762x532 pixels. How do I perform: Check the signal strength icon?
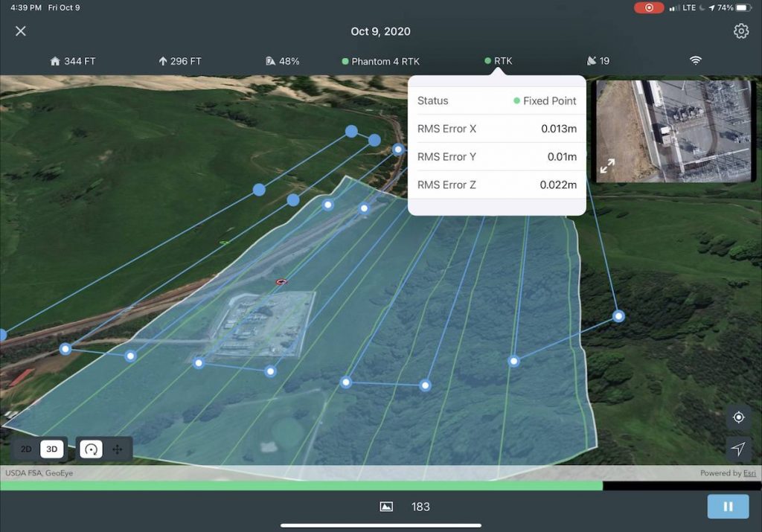pyautogui.click(x=695, y=61)
